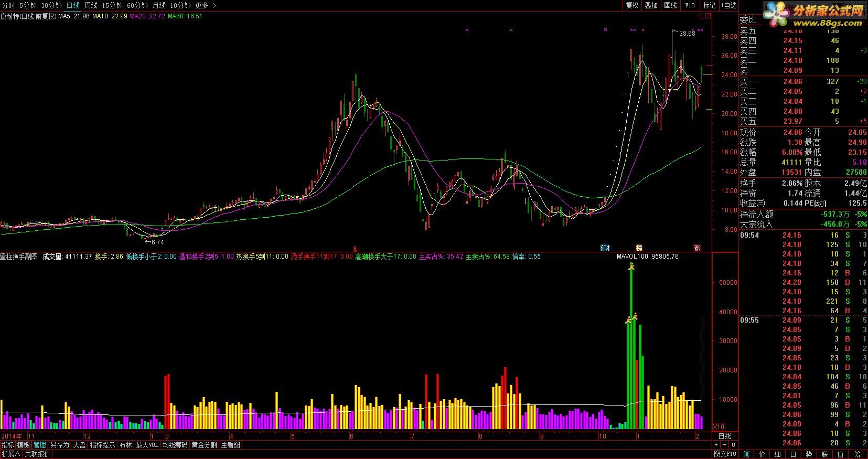Image resolution: width=868 pixels, height=459 pixels.
Task: Click the MA60 value in chart header
Action: 185,16
